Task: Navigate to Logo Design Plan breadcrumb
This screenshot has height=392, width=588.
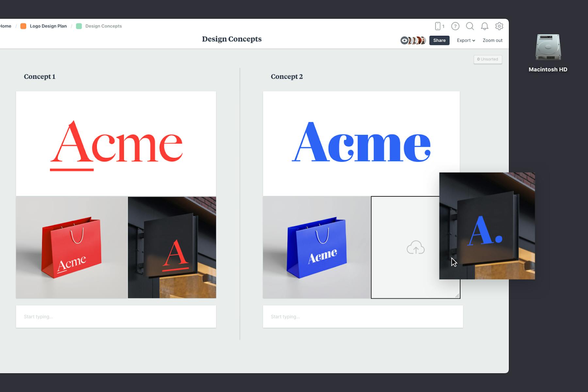Action: click(x=48, y=26)
